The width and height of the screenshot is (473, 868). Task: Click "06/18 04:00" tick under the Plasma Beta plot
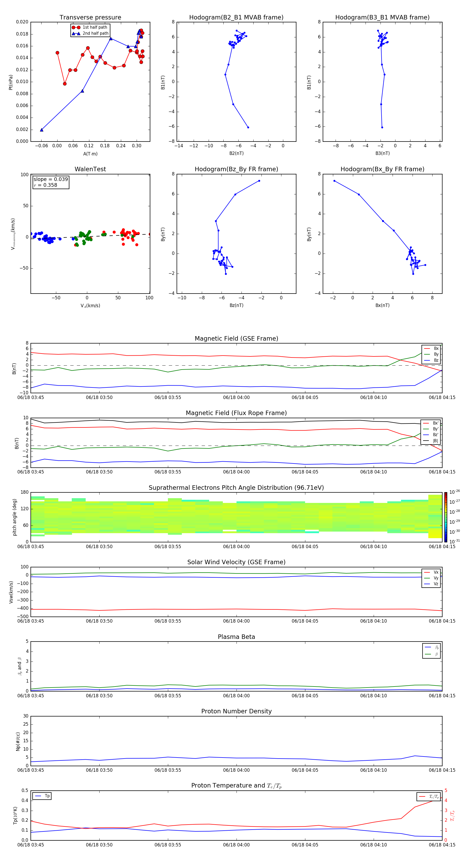coord(236,696)
